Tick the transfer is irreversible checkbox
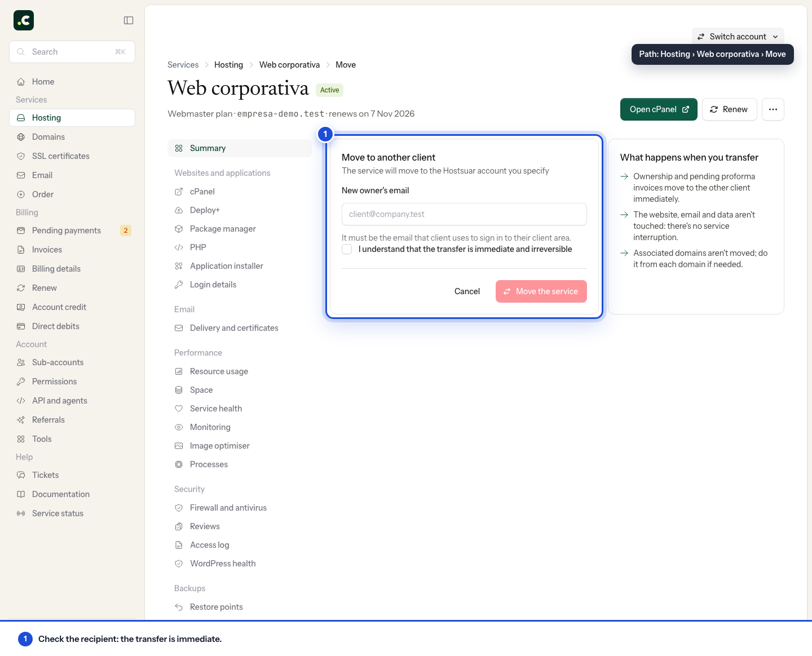 coord(347,249)
